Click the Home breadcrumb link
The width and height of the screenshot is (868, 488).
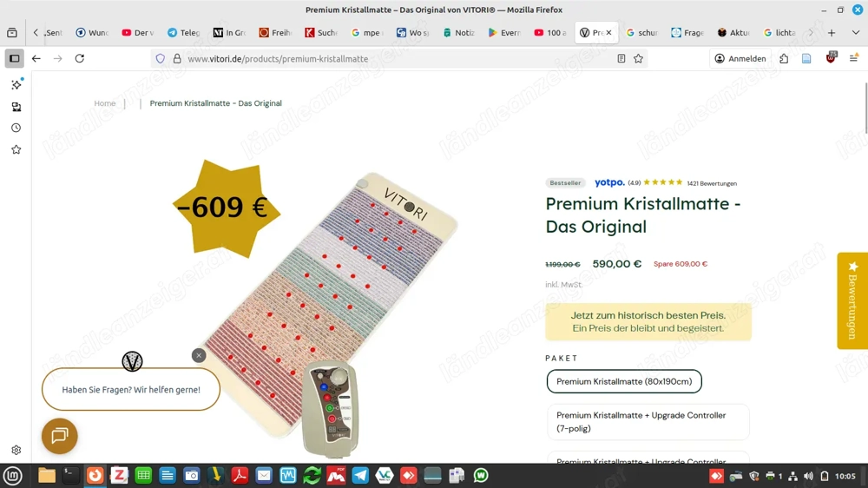pyautogui.click(x=105, y=103)
